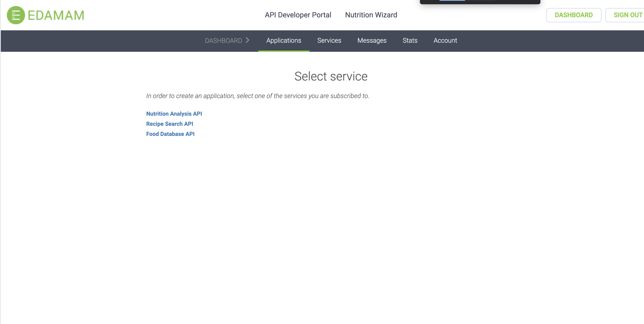644x324 pixels.
Task: Open the Account tab
Action: [445, 41]
